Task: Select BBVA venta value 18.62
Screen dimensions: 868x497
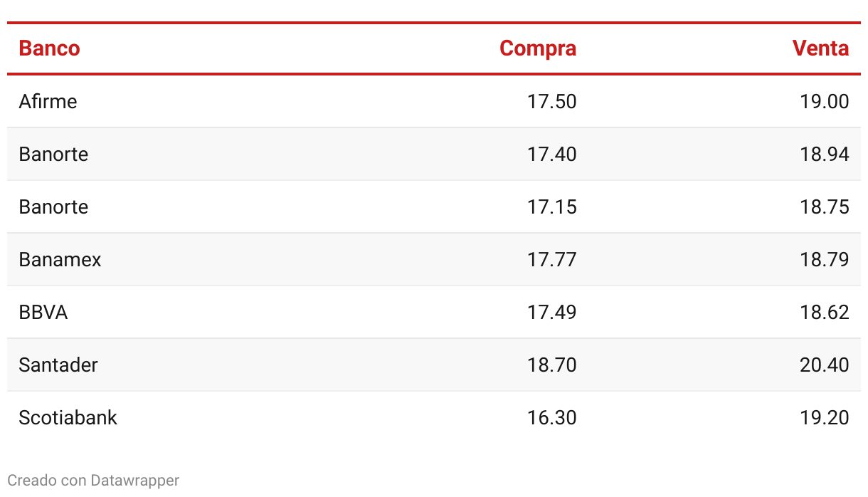Action: pos(824,312)
